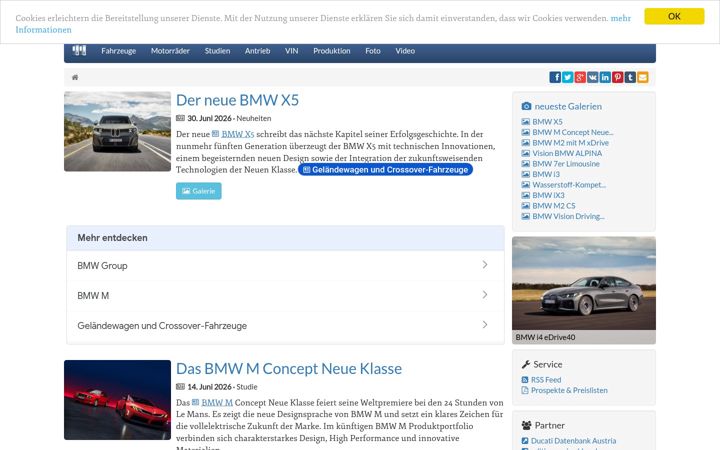Open BMW M Concept Neue... gallery link
Viewport: 720px width, 450px height.
572,132
